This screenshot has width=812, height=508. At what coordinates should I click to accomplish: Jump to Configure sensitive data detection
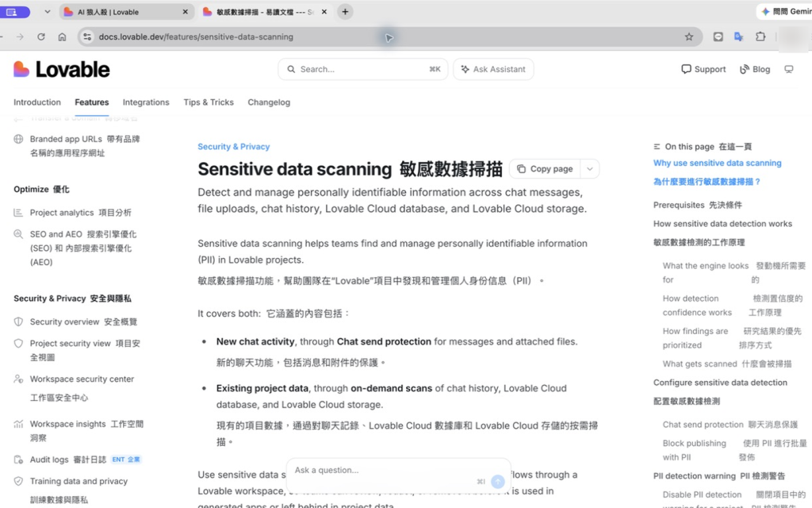720,391
